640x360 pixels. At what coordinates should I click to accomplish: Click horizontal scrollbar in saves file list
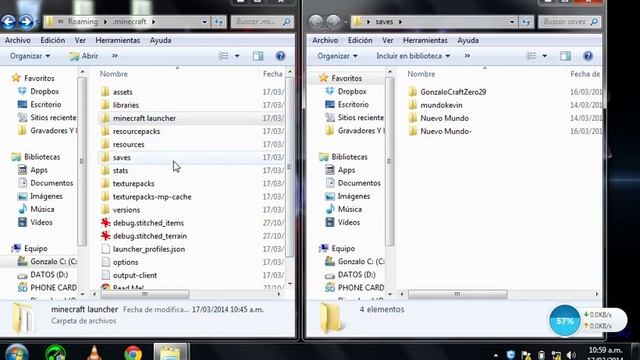[457, 294]
